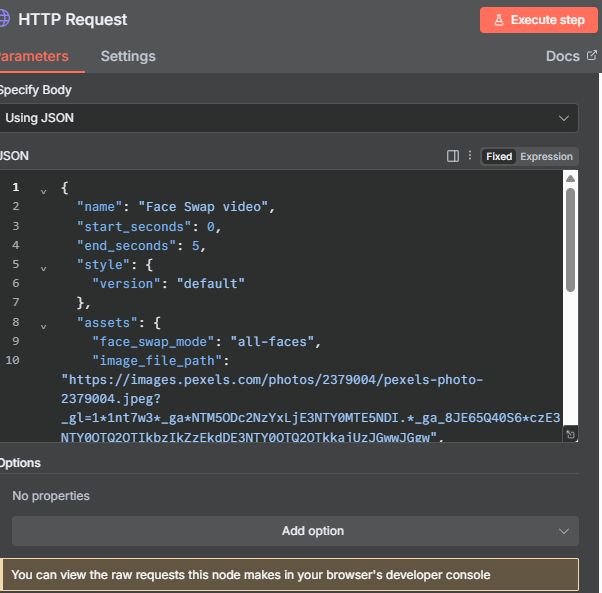Open the Docs link

point(563,56)
